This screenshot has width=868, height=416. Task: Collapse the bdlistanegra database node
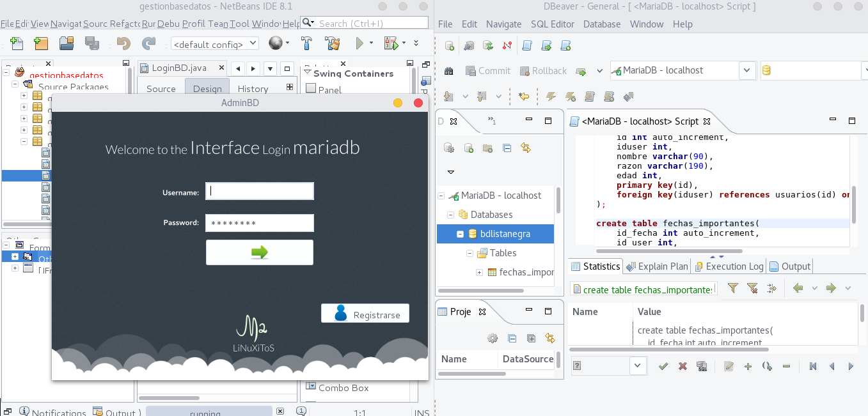pyautogui.click(x=460, y=234)
